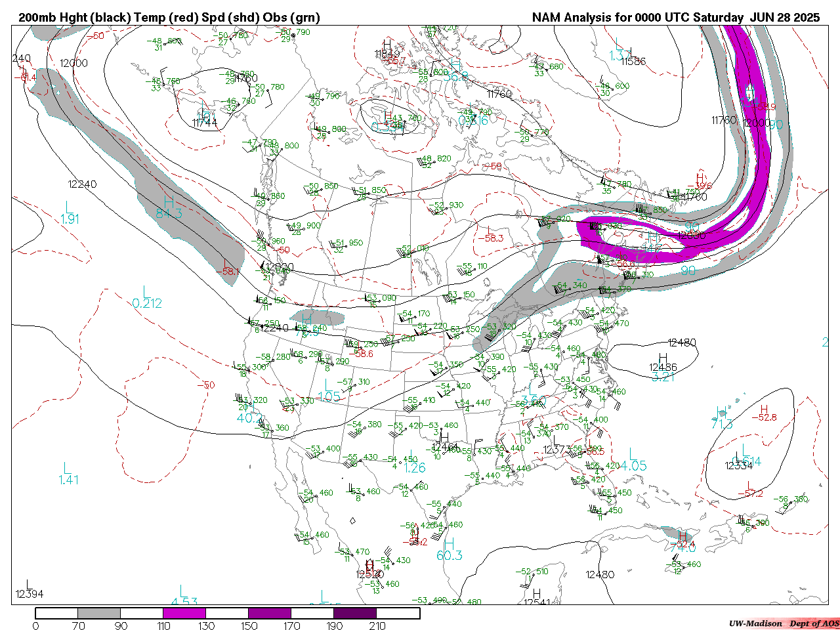
Task: Click the gray 70–90 speed legend swatch
Action: [99, 613]
